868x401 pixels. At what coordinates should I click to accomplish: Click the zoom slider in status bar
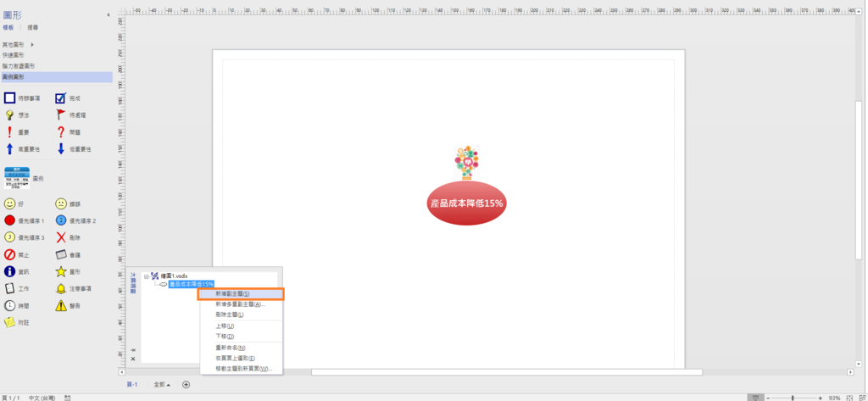793,398
